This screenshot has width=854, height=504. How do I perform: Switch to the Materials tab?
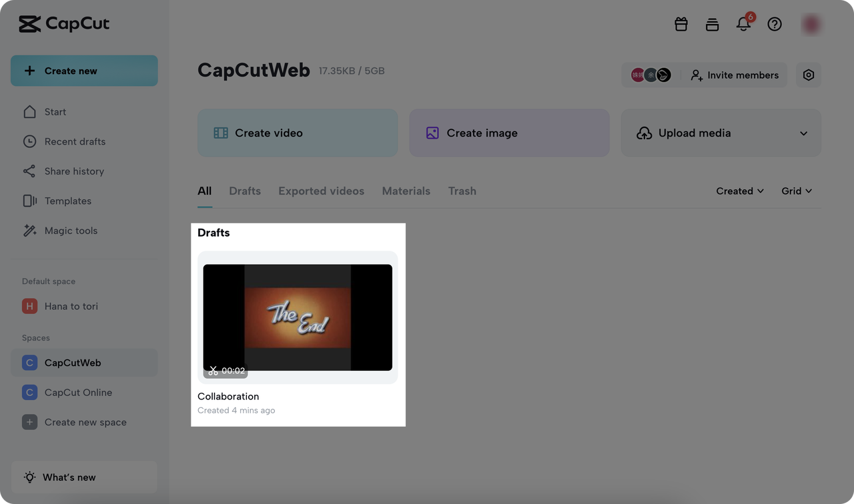coord(406,191)
